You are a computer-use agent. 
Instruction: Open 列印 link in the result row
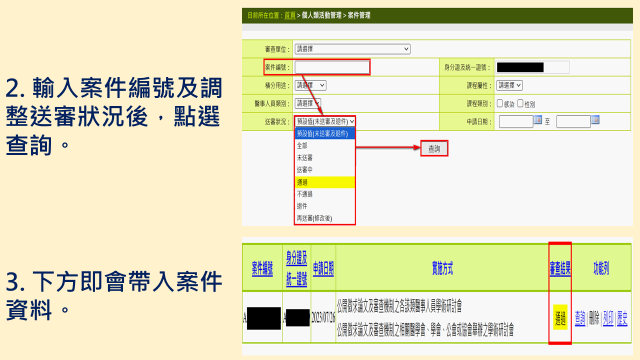tap(608, 318)
